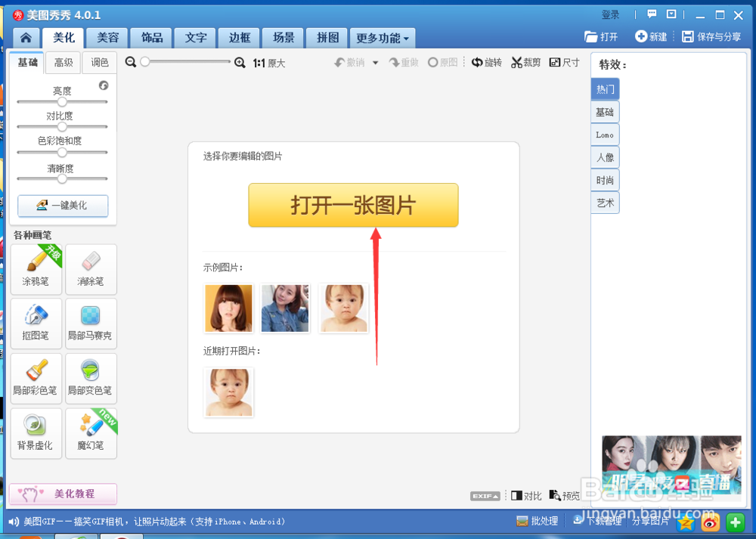The height and width of the screenshot is (539, 756).
Task: Expand the 艺术 effects category
Action: coord(605,202)
